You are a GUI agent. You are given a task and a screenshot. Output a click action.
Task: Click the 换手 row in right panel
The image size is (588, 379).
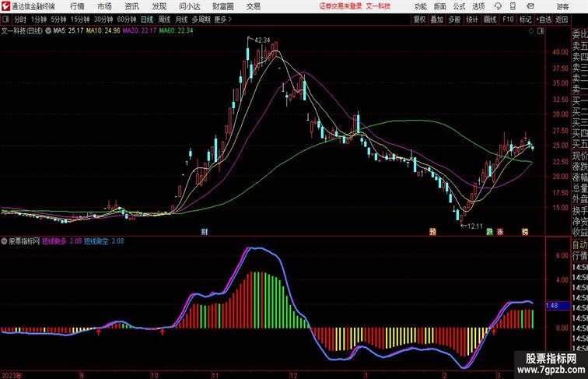coord(579,211)
